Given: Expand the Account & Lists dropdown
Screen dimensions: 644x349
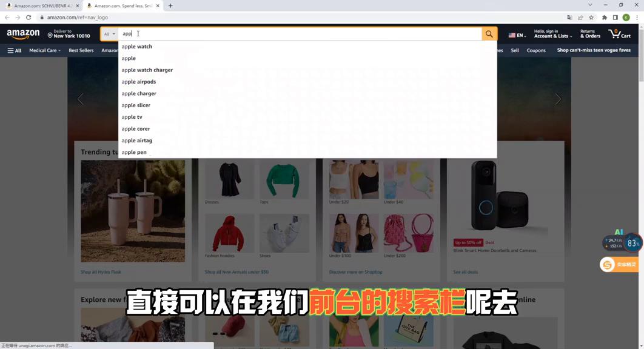Looking at the screenshot, I should (551, 34).
